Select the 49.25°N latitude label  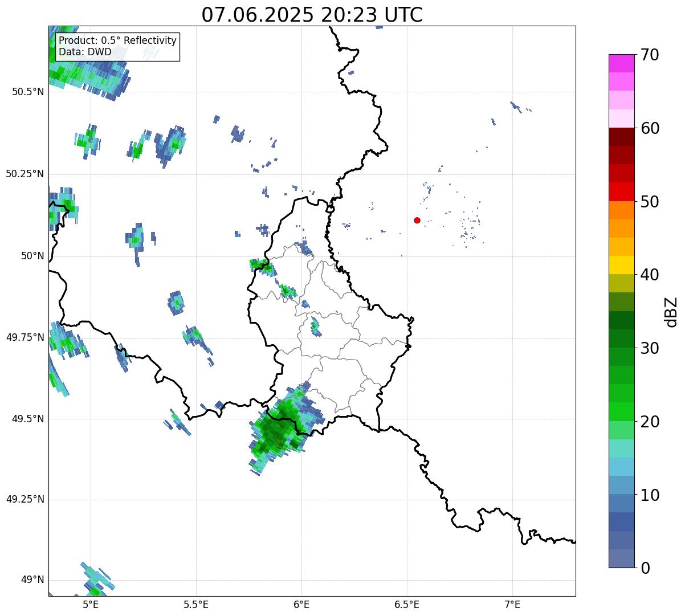(25, 499)
